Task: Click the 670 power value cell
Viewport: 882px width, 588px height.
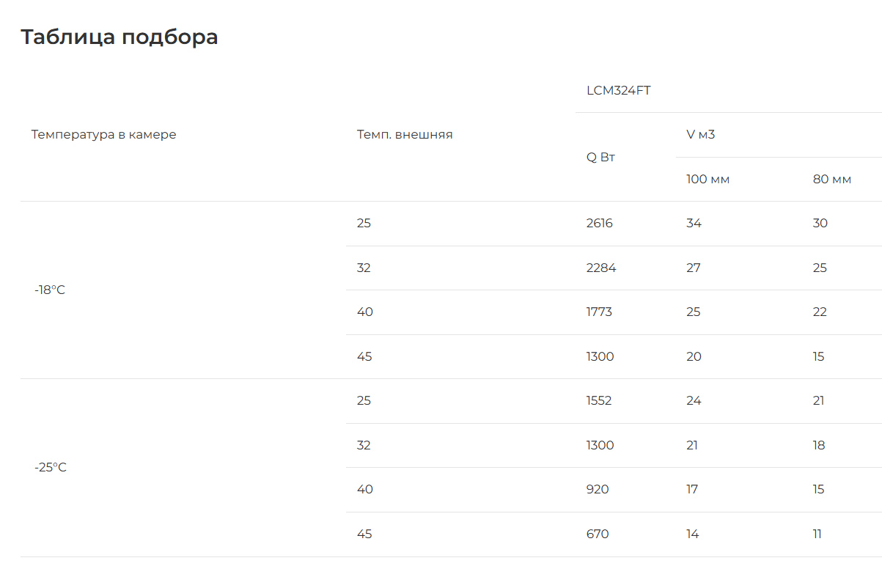Action: pyautogui.click(x=598, y=534)
